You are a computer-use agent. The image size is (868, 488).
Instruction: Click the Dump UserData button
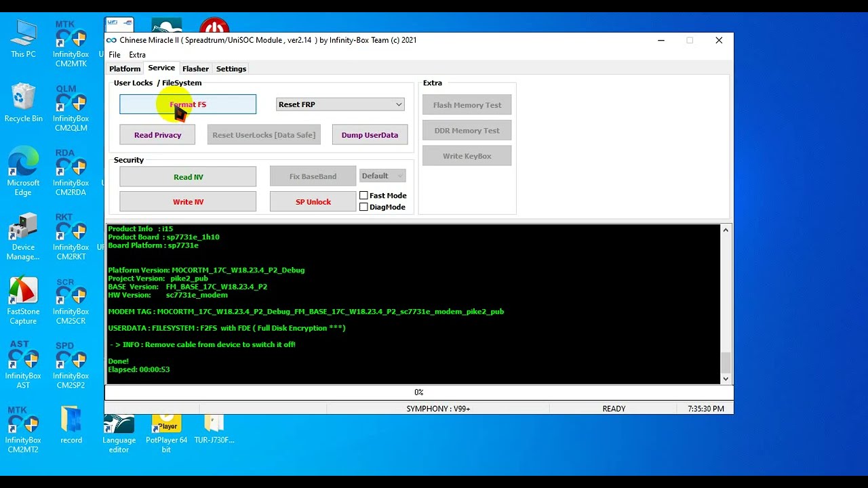point(370,135)
